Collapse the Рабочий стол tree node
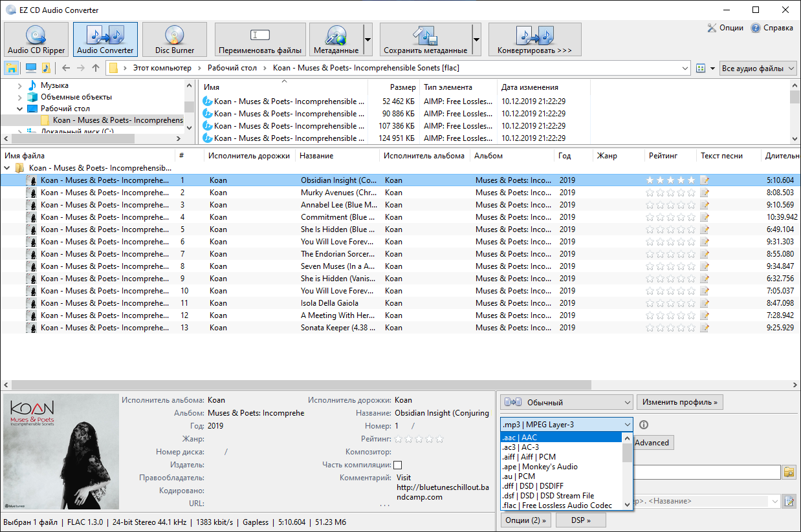 (x=20, y=109)
